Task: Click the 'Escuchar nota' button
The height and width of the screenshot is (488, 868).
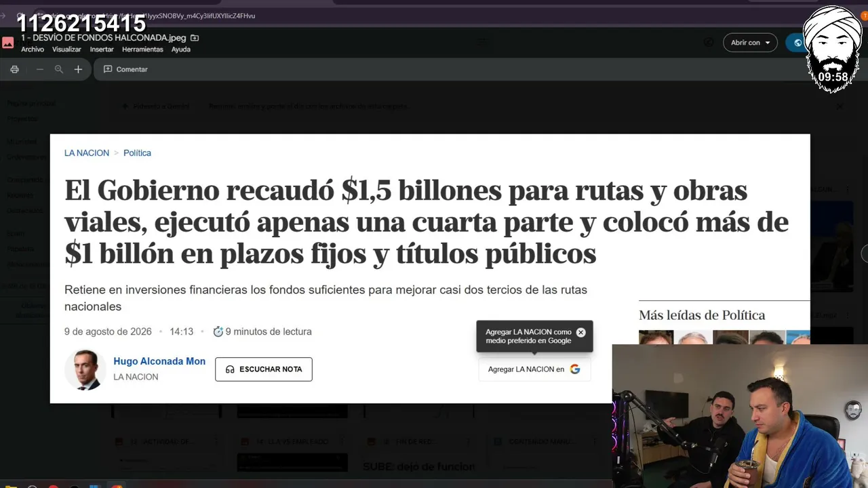Action: click(x=264, y=369)
